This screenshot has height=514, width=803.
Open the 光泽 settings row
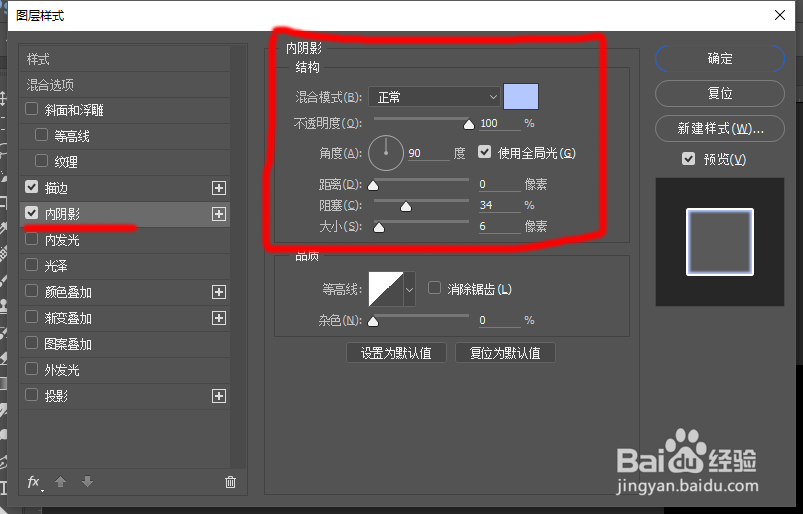point(125,266)
